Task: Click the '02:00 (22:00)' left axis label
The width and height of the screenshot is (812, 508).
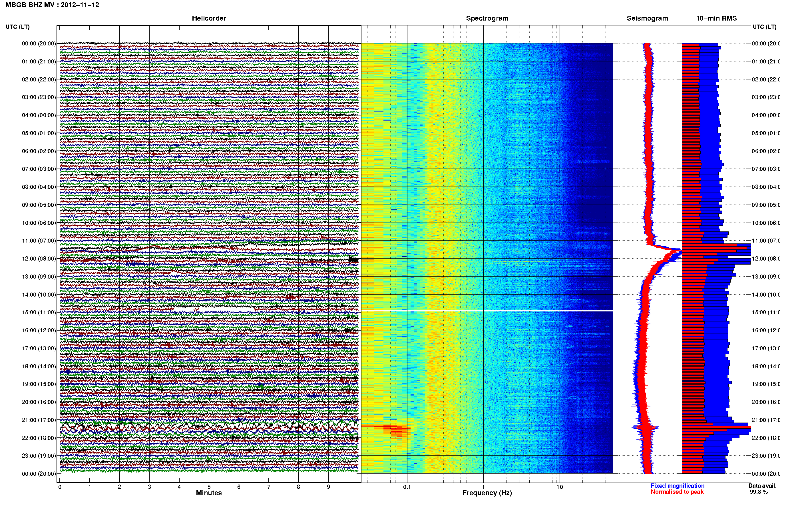Action: coord(39,79)
